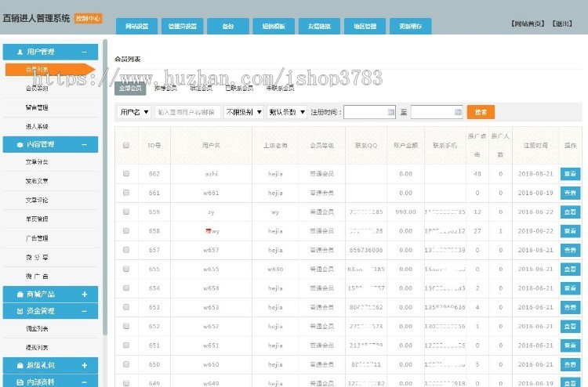Collapse 资金管理 section with minus sign
This screenshot has width=588, height=387.
click(85, 311)
